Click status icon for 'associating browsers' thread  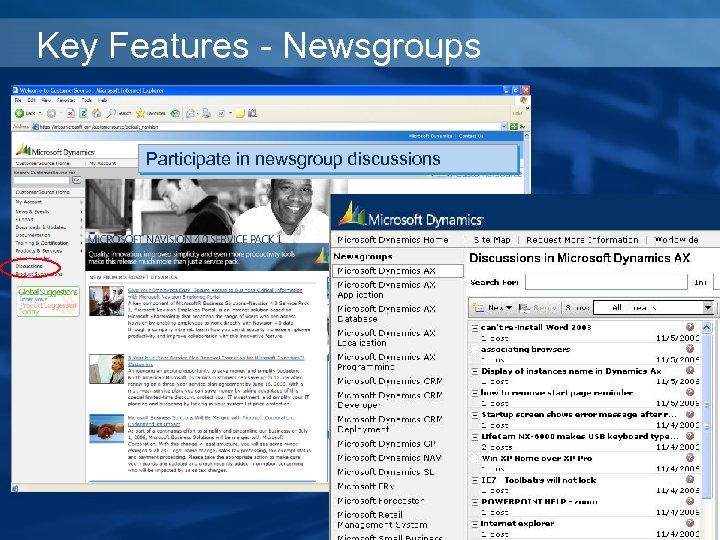coord(690,349)
